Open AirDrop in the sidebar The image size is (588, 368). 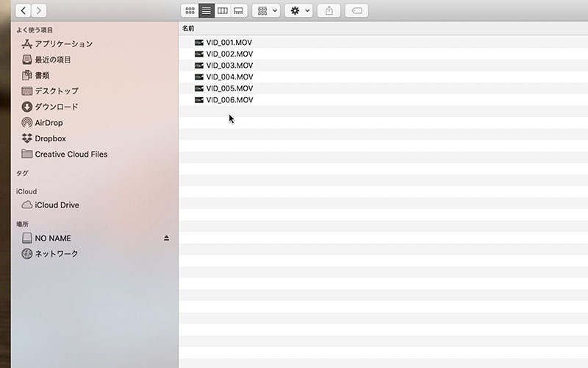[x=49, y=123]
